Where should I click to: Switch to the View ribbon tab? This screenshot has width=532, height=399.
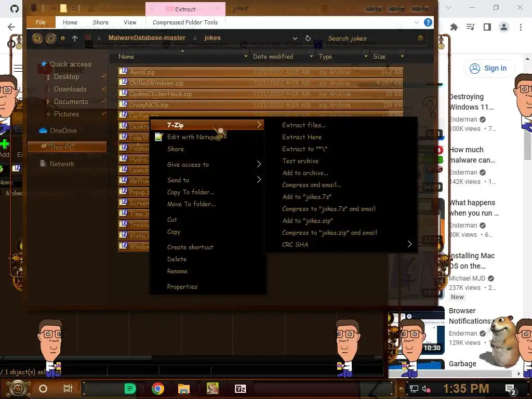point(130,22)
